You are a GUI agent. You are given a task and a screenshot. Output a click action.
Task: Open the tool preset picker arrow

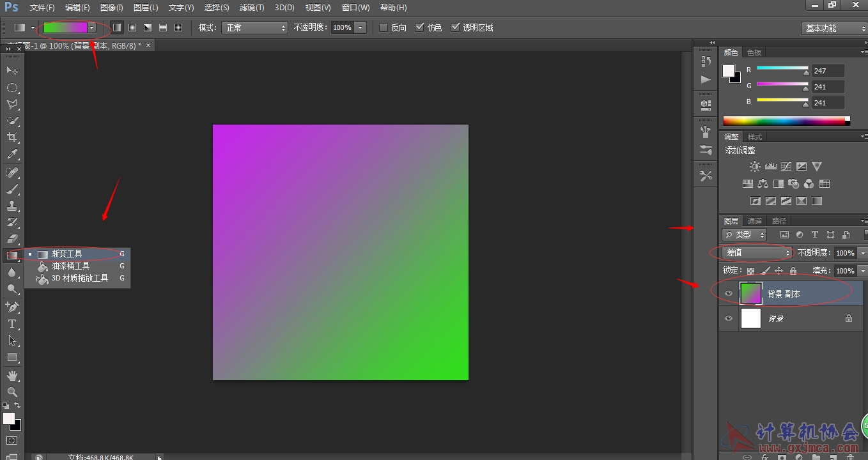pos(33,27)
